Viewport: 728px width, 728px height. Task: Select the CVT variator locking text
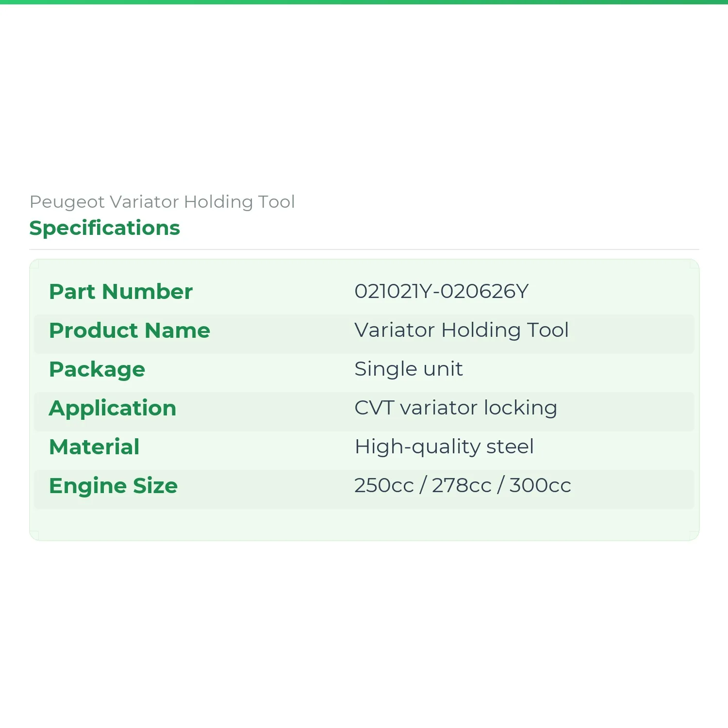pos(456,408)
